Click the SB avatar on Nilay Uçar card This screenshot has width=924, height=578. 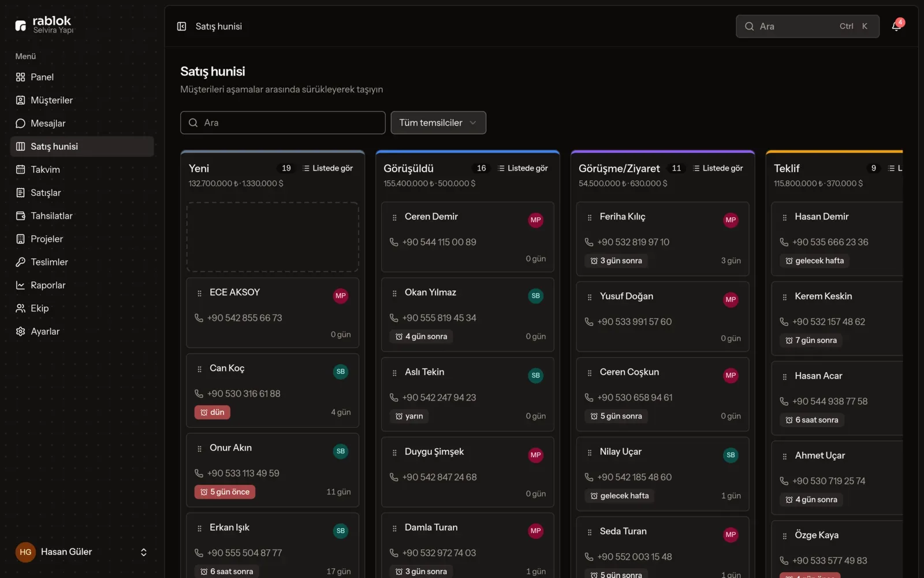(731, 455)
